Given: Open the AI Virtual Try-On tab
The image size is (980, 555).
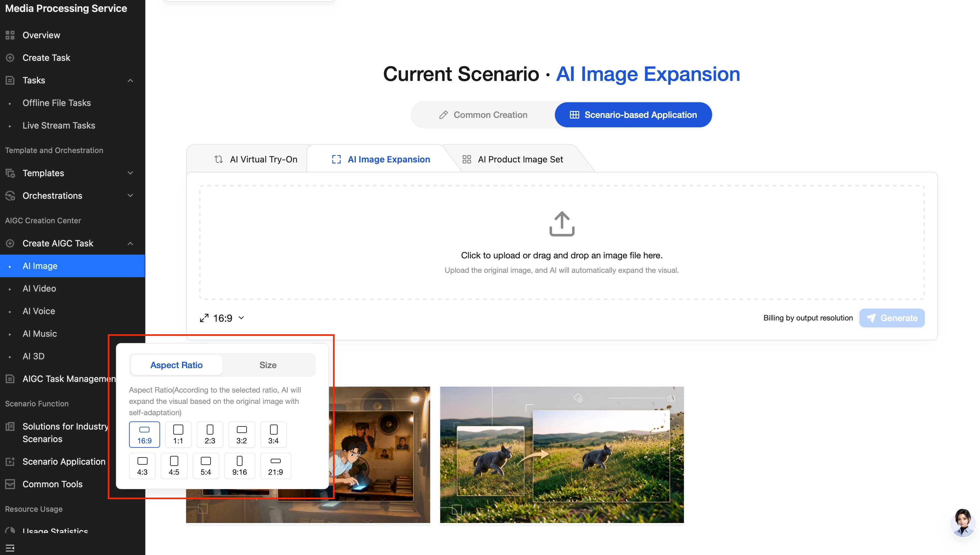Looking at the screenshot, I should pos(255,159).
